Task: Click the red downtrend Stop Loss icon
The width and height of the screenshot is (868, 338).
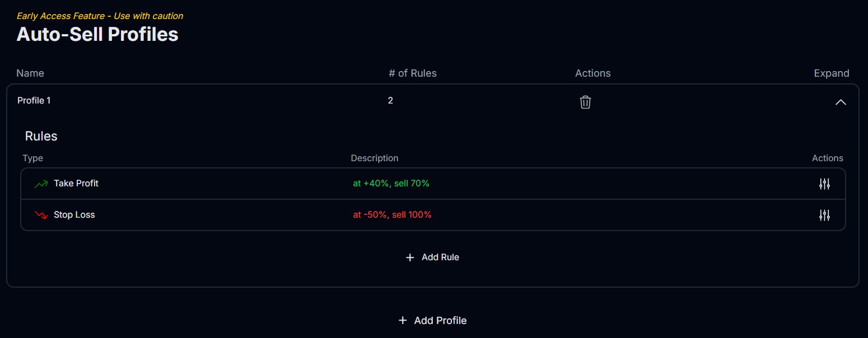Action: coord(41,215)
